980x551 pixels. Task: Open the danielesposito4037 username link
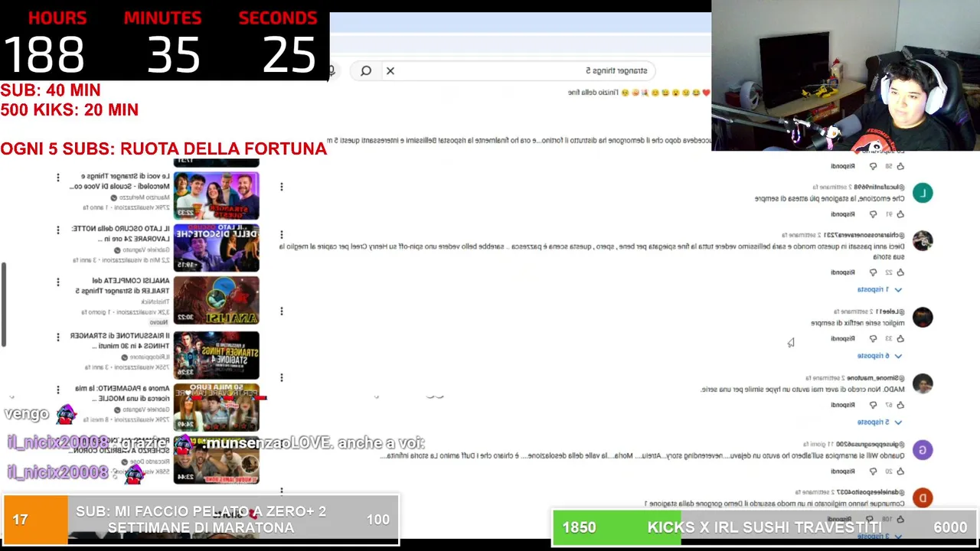(869, 492)
